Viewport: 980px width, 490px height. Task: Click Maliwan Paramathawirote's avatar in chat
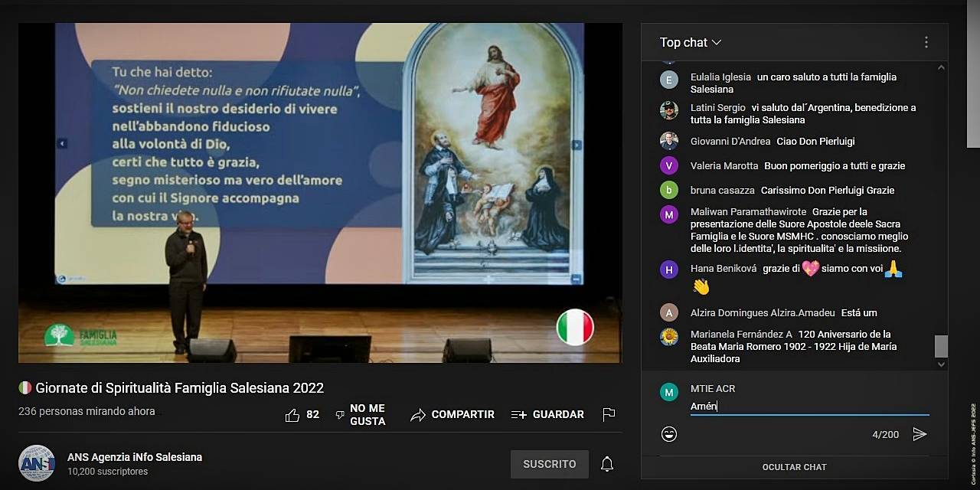(x=669, y=214)
